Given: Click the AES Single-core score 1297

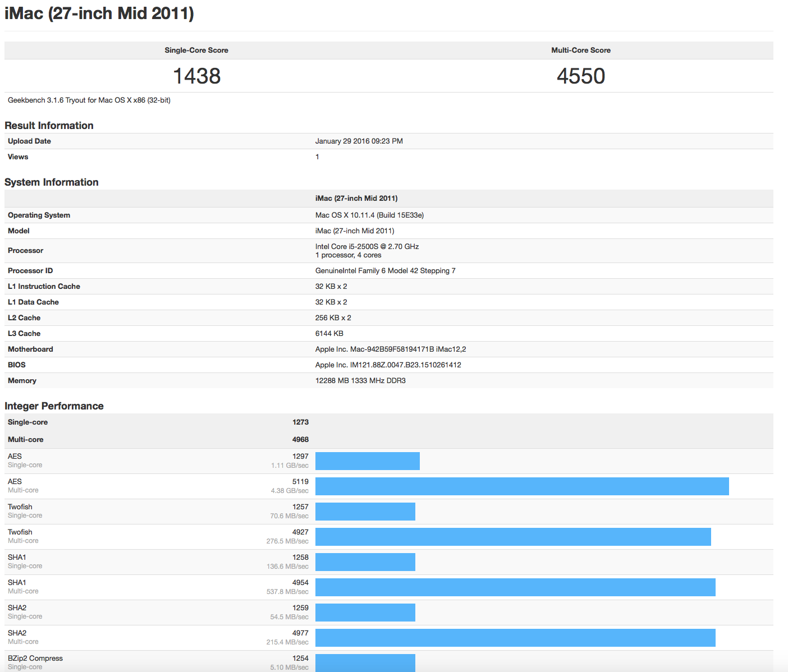Looking at the screenshot, I should click(300, 457).
